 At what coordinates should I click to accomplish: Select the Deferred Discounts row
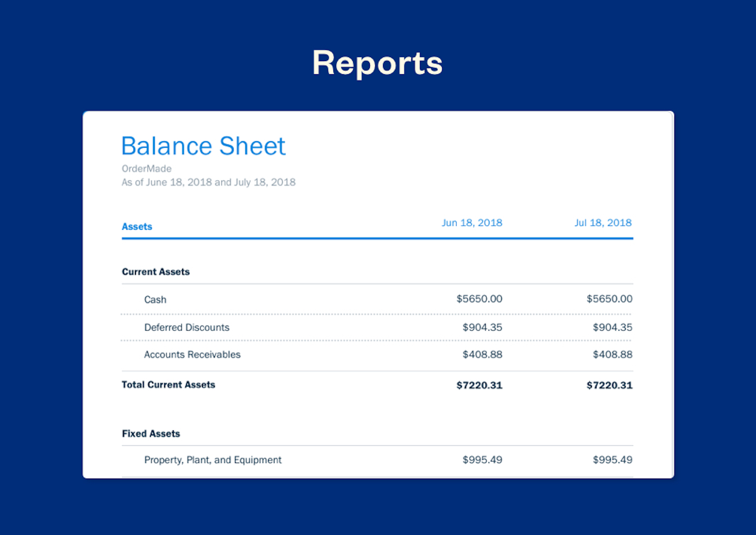[x=186, y=327]
